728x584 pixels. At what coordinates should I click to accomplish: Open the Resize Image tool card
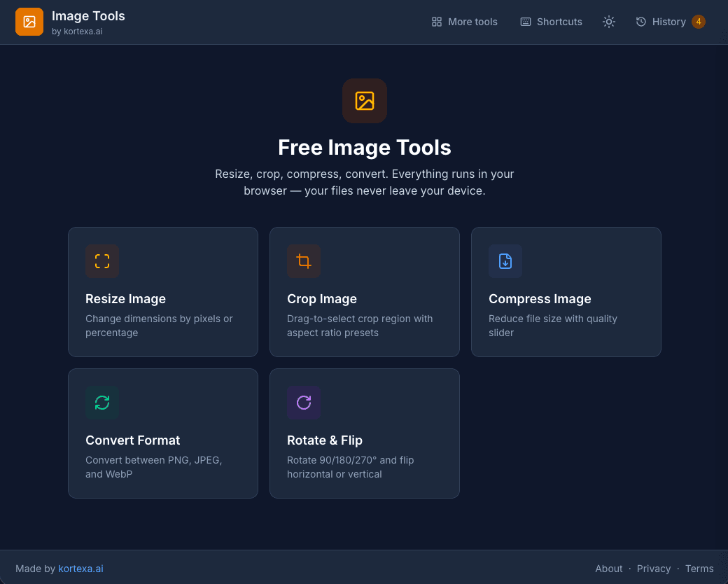[x=162, y=292]
